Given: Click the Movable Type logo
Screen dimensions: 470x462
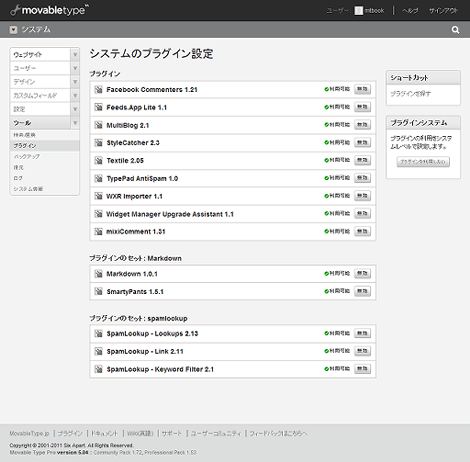Looking at the screenshot, I should click(x=49, y=10).
